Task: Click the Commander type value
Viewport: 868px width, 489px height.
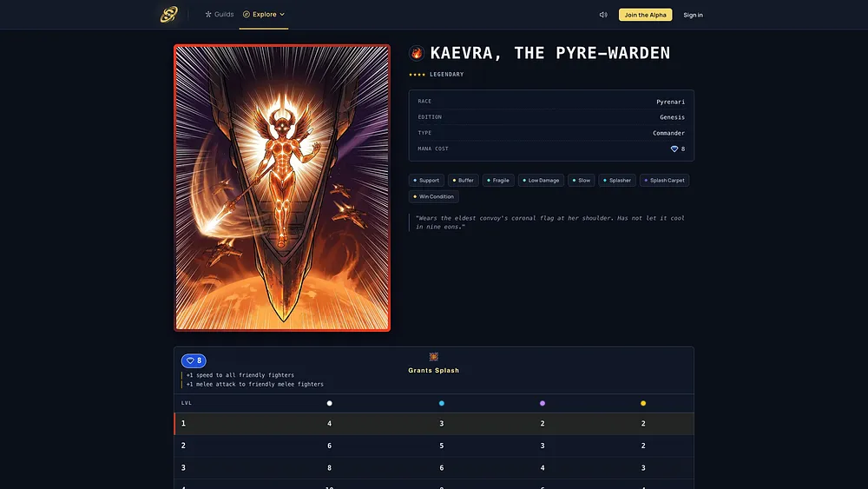Action: click(x=668, y=133)
